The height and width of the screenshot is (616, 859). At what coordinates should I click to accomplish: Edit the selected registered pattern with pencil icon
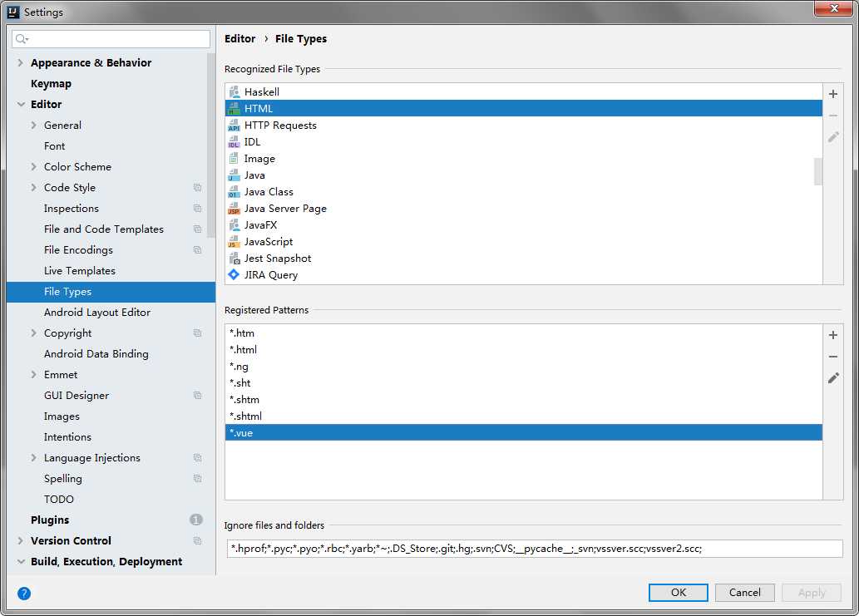click(833, 378)
